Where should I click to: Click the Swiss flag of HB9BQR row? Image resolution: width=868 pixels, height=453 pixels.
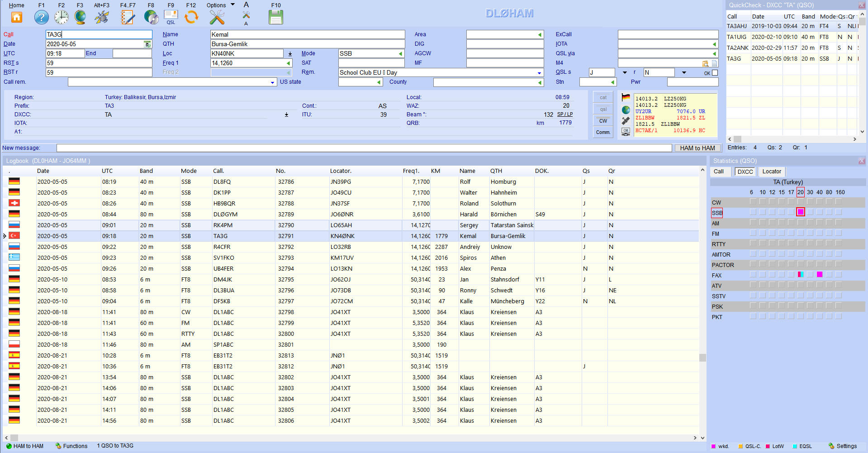14,203
